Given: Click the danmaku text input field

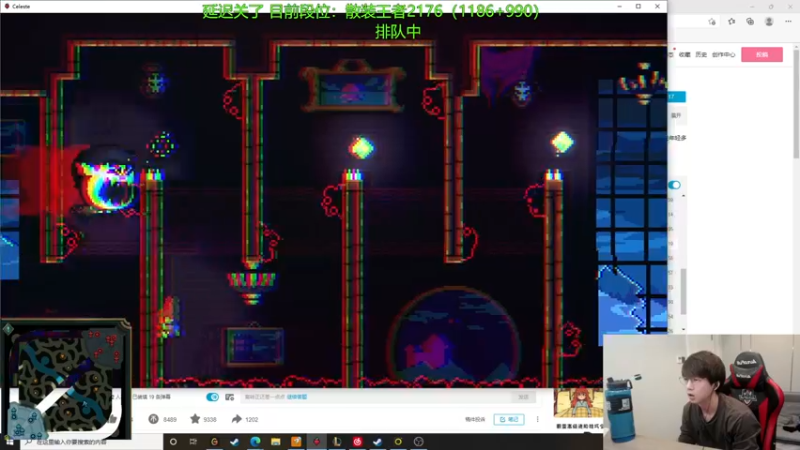Looking at the screenshot, I should point(378,397).
